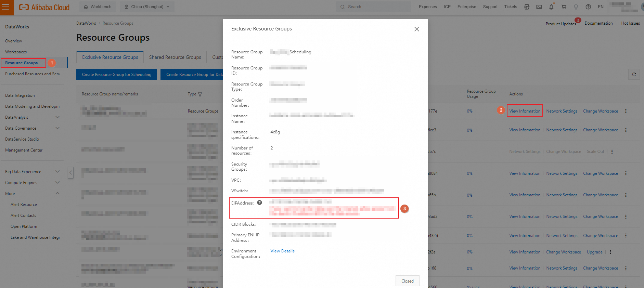Click the Alibaba Cloud logo
This screenshot has height=288, width=644.
44,7
